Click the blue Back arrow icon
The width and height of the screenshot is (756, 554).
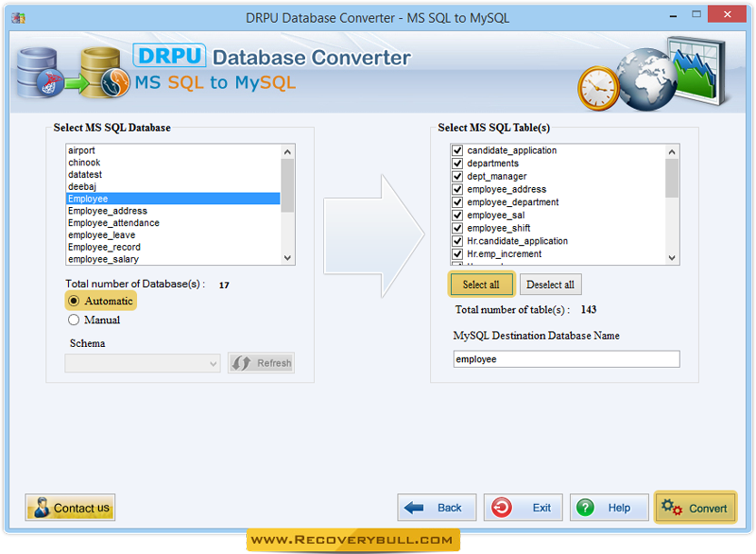(414, 508)
